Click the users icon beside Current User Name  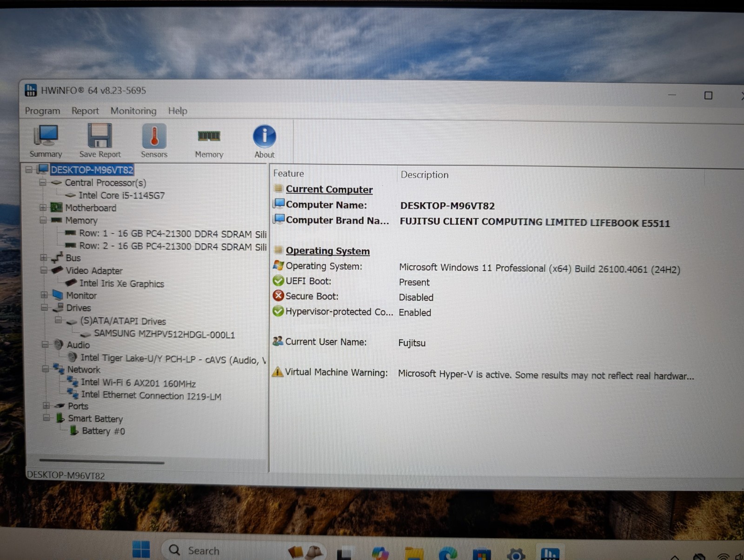[x=278, y=341]
